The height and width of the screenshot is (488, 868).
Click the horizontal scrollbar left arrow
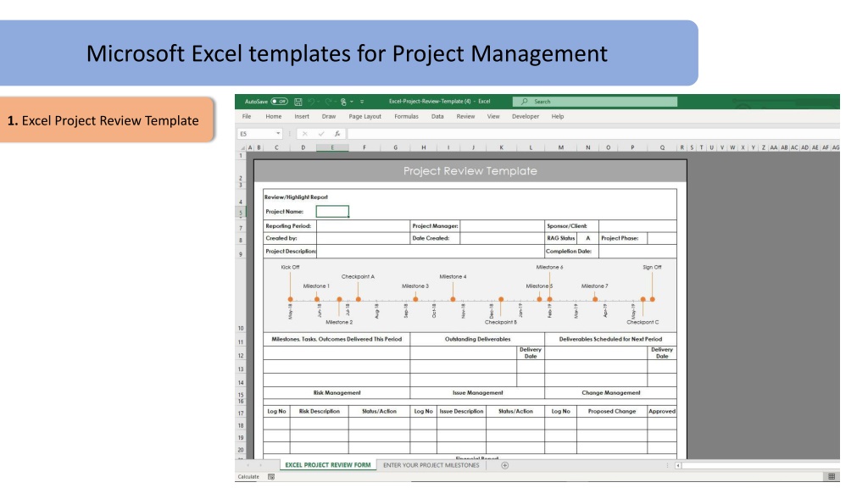pos(678,466)
